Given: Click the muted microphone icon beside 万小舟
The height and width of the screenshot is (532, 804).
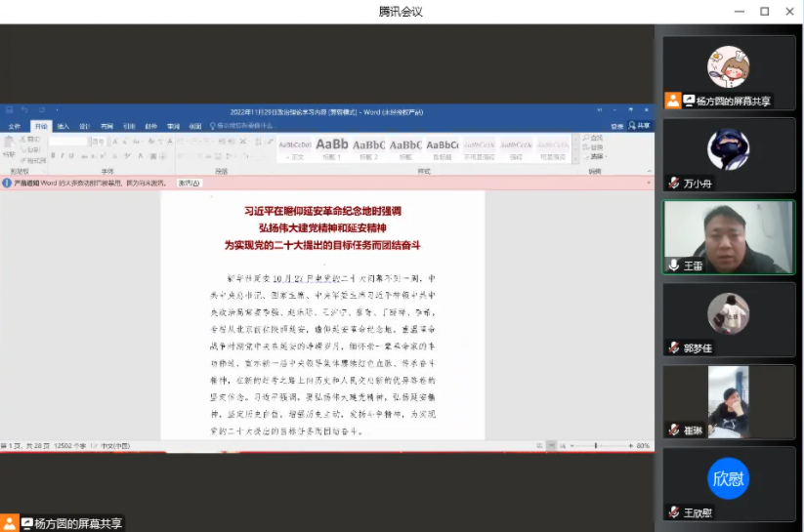Looking at the screenshot, I should [x=673, y=183].
